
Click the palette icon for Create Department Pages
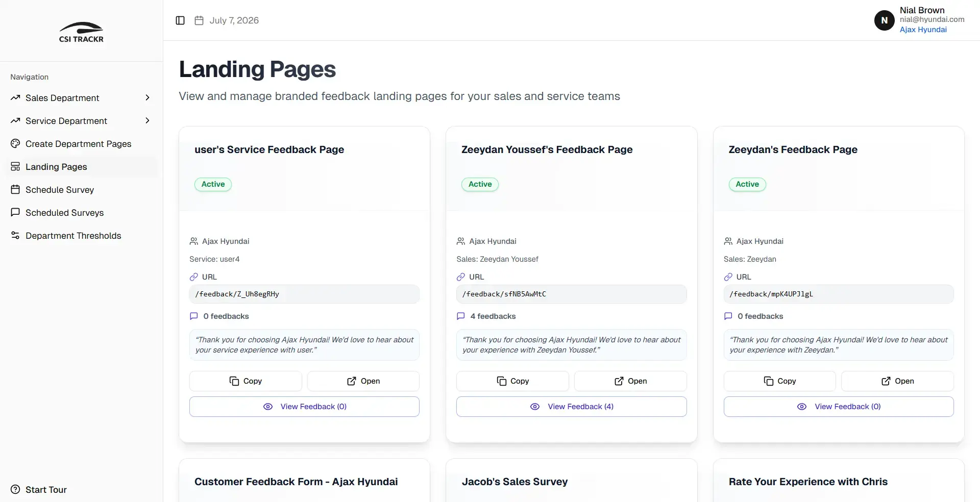pyautogui.click(x=15, y=143)
